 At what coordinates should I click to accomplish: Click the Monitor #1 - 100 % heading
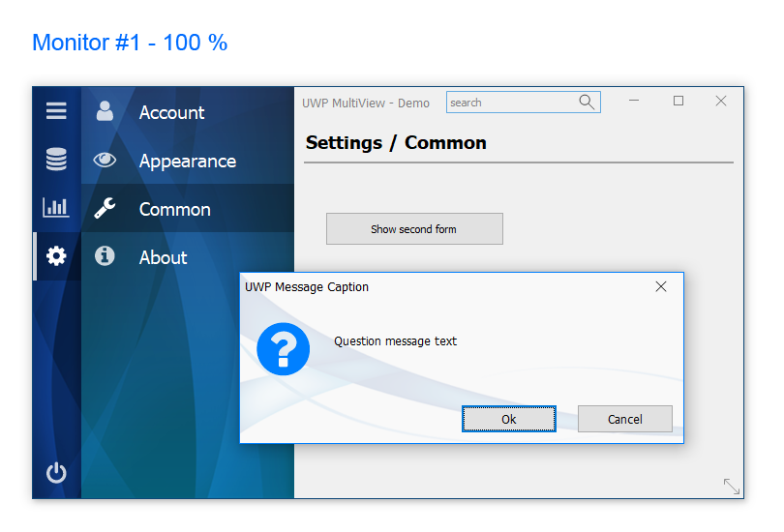[x=130, y=43]
